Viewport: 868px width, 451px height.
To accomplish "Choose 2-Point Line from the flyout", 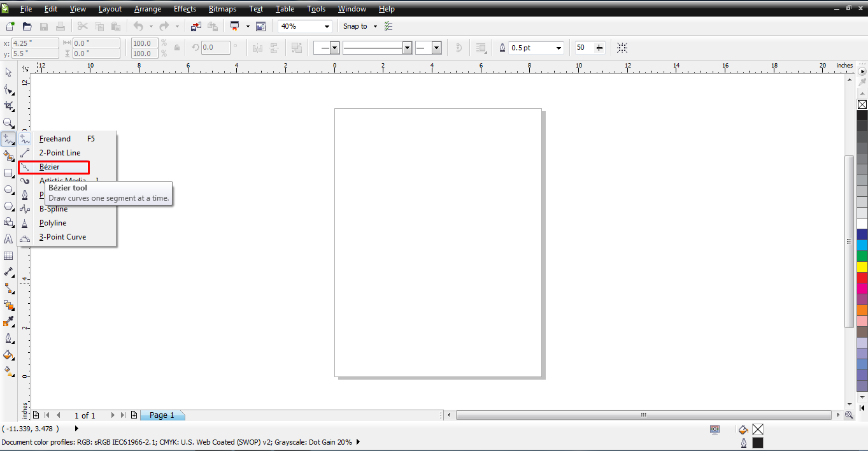I will tap(68, 153).
